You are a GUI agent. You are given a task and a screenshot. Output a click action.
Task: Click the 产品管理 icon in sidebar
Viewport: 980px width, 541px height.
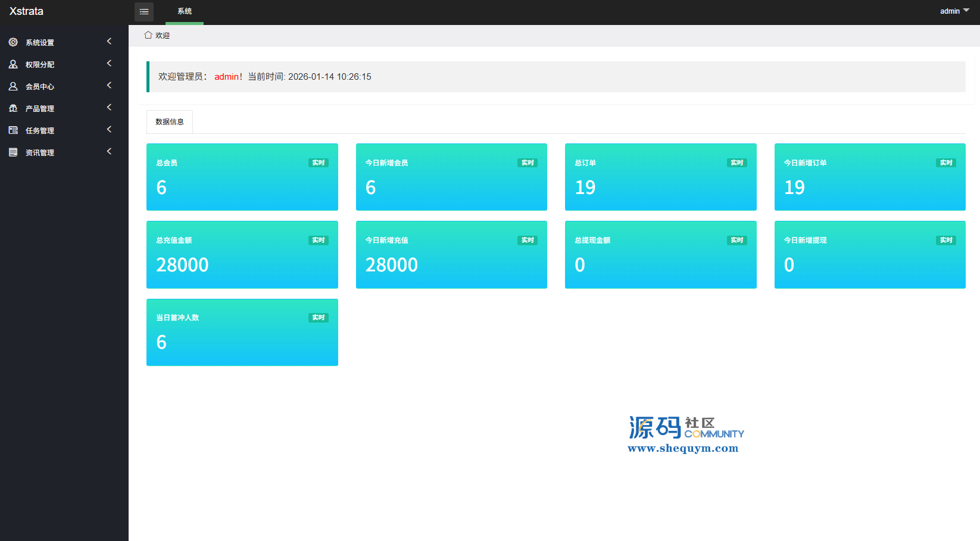[x=13, y=108]
